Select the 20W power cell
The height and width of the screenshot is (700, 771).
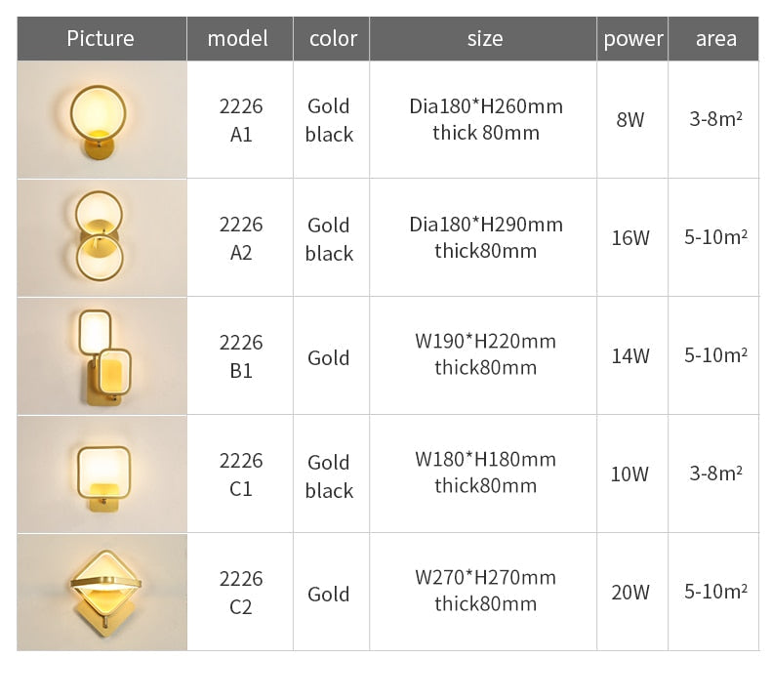click(x=632, y=592)
